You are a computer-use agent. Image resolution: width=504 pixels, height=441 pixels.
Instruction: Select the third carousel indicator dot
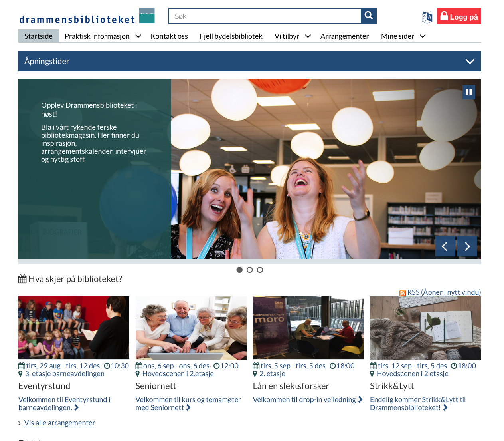(260, 270)
